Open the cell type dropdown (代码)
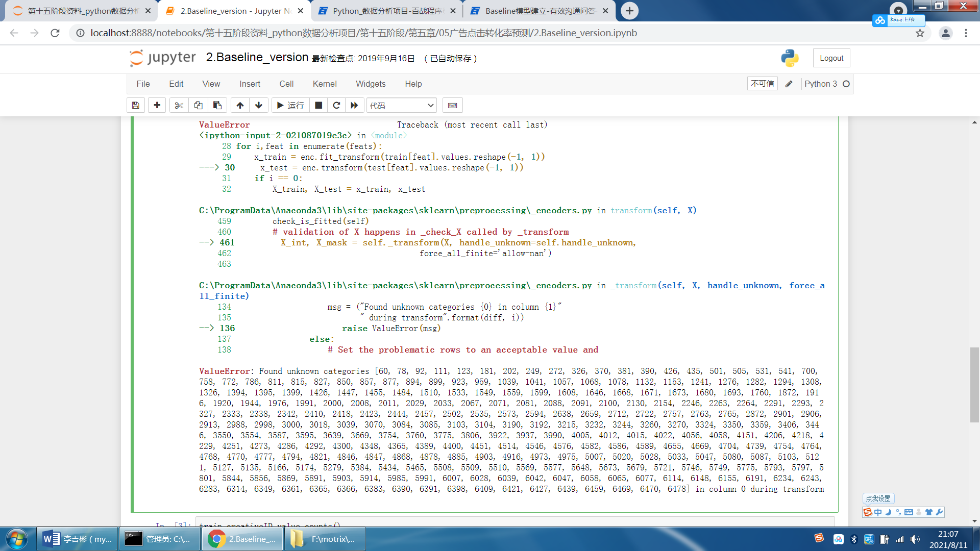Viewport: 980px width, 551px height. coord(402,106)
